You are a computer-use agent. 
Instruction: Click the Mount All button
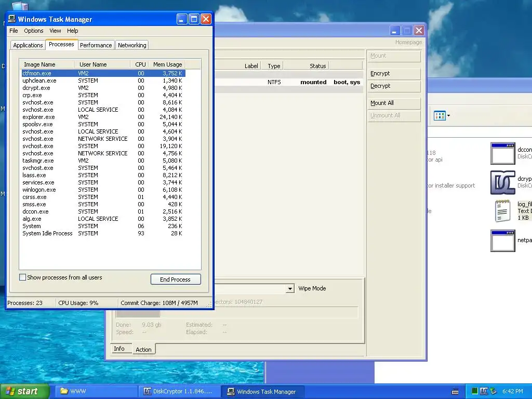394,103
